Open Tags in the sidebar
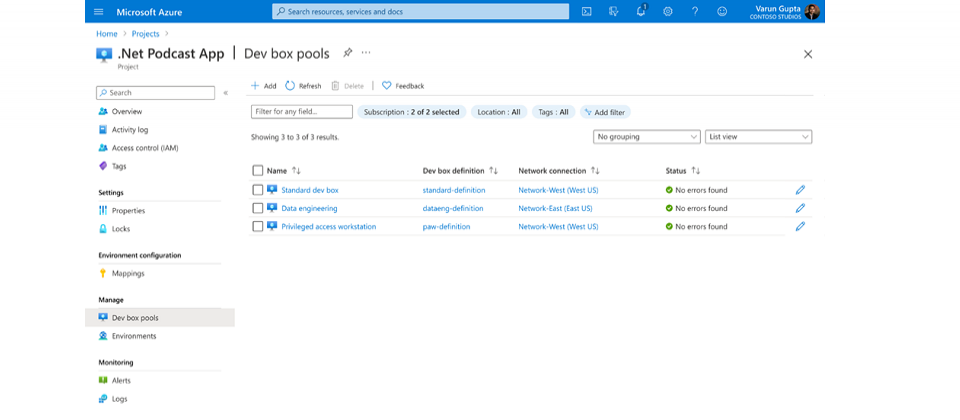This screenshot has width=960, height=420. 119,167
